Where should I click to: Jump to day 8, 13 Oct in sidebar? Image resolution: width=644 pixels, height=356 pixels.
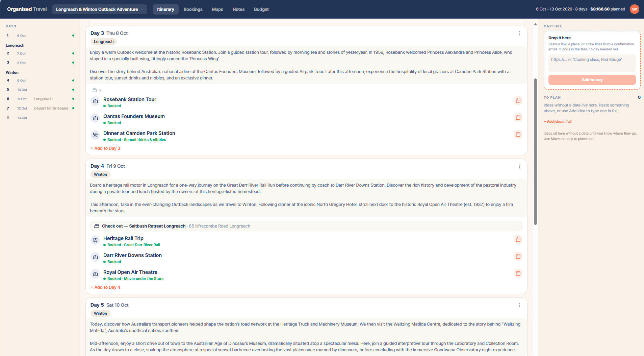pos(40,118)
